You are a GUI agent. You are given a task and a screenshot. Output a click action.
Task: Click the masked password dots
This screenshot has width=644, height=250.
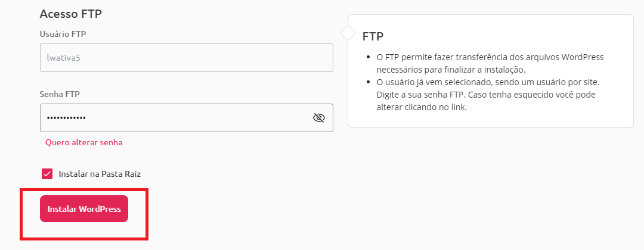[66, 118]
